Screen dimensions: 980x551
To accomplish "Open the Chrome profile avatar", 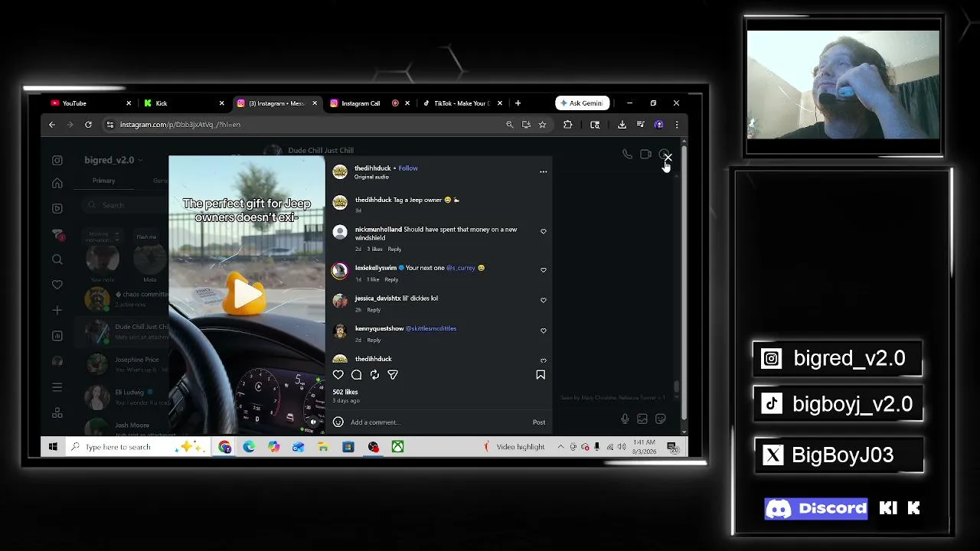I will pos(658,125).
